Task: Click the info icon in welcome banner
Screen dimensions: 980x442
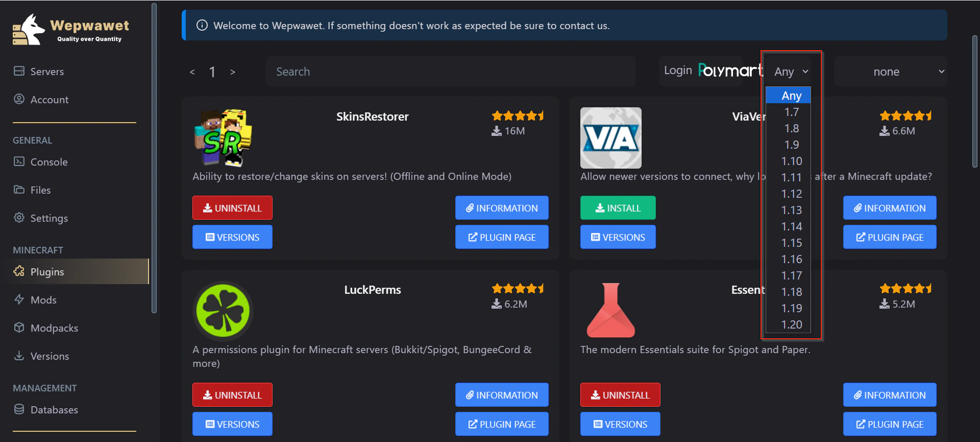Action: tap(202, 25)
